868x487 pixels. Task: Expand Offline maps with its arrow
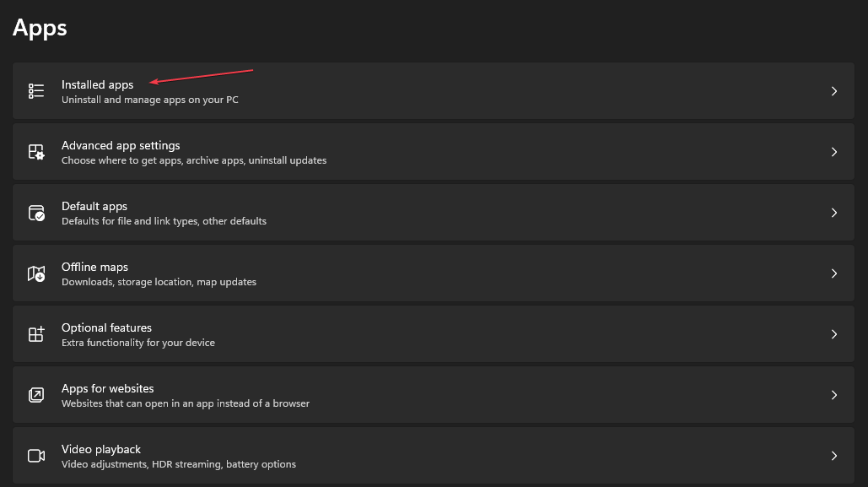pos(833,273)
